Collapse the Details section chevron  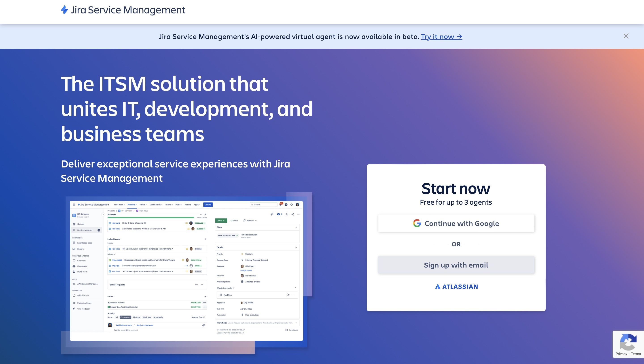(x=296, y=247)
